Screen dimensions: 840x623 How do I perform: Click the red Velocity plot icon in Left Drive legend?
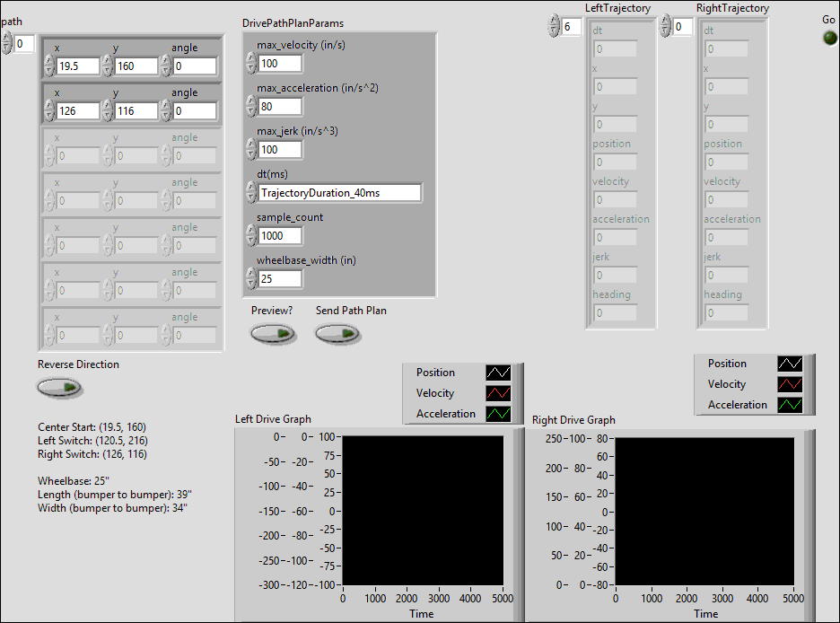coord(497,393)
